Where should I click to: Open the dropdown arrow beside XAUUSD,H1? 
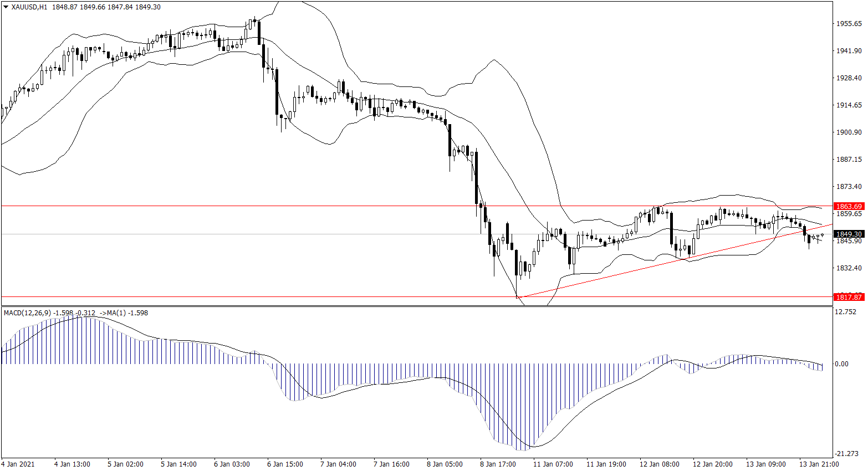(x=6, y=7)
